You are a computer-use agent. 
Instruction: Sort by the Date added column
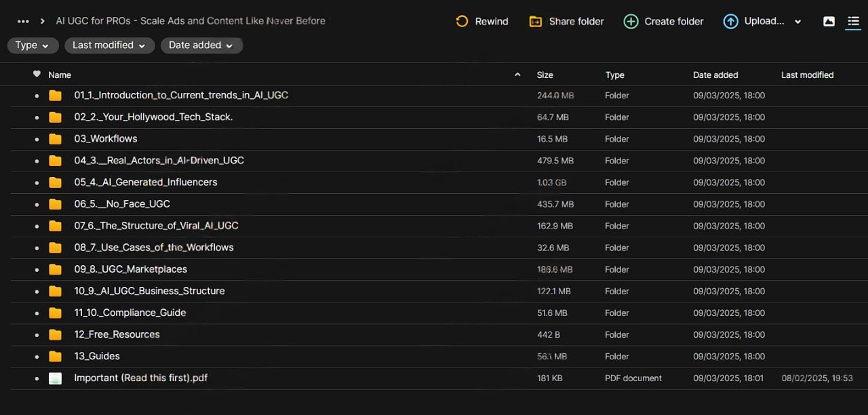click(x=715, y=75)
